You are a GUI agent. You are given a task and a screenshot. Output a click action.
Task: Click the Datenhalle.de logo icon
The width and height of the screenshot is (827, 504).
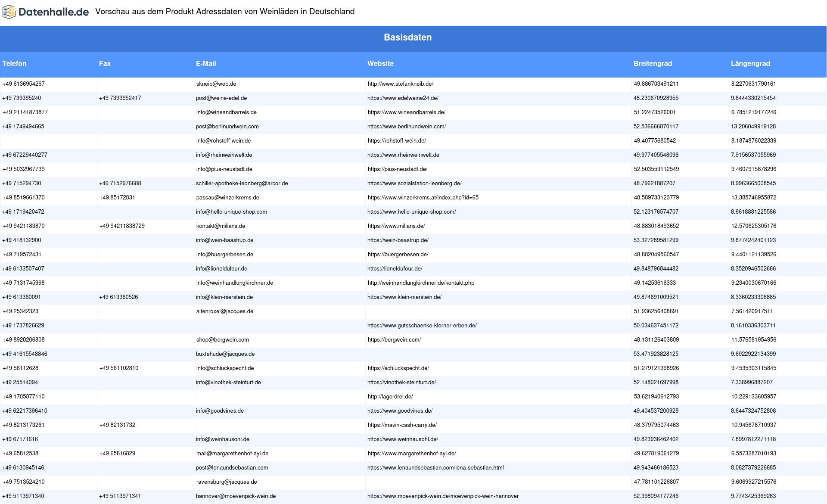(9, 12)
